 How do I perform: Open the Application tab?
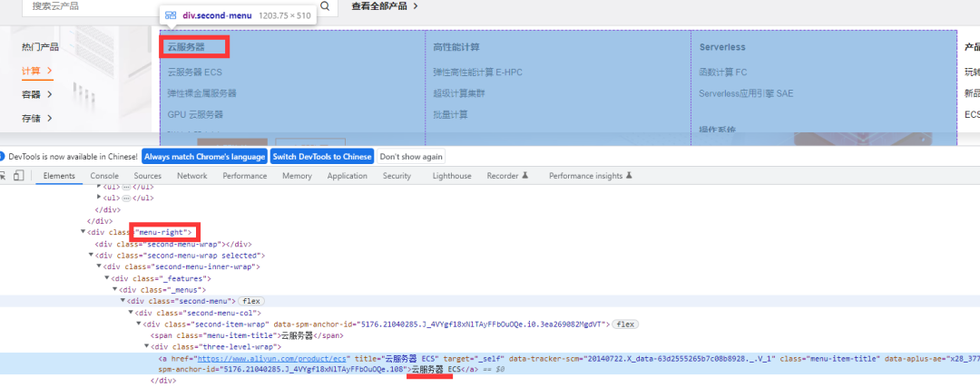[x=347, y=176]
